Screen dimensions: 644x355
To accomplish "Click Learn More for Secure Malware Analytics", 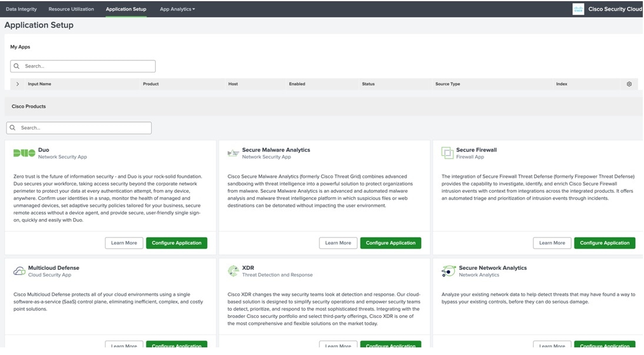I will pos(338,243).
